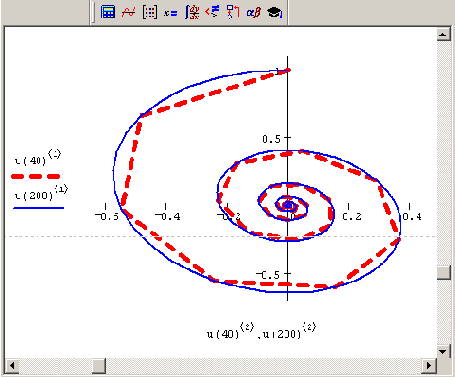Click the leftmost x-axis tick label
Image resolution: width=455 pixels, height=377 pixels.
tap(107, 217)
